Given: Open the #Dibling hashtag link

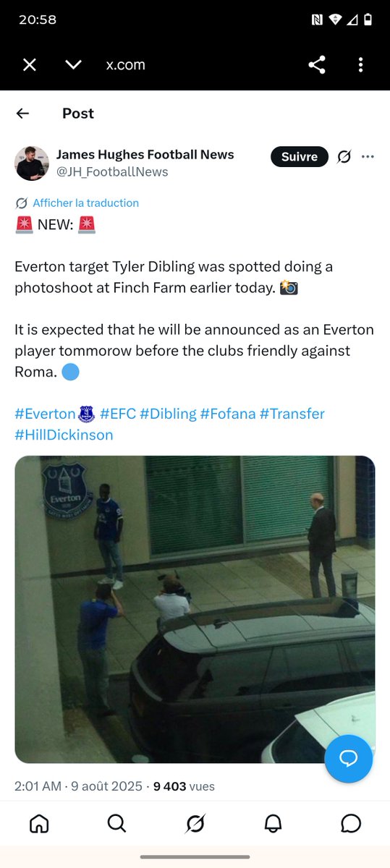Looking at the screenshot, I should click(x=168, y=414).
